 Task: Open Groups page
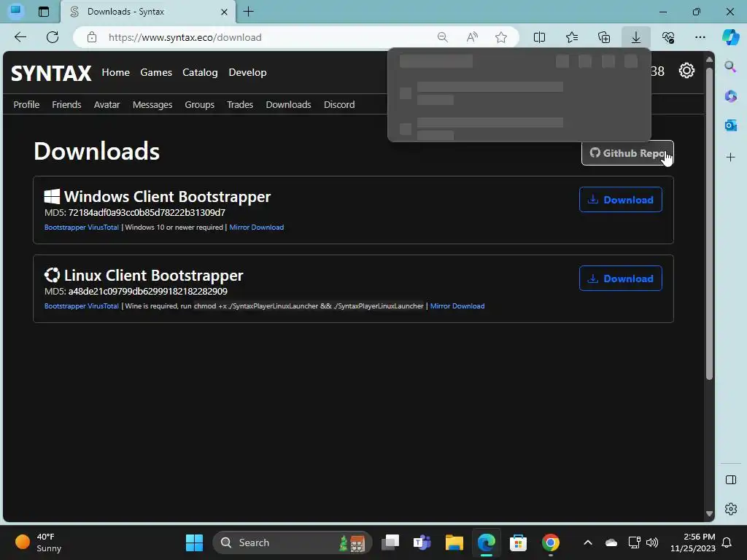200,104
